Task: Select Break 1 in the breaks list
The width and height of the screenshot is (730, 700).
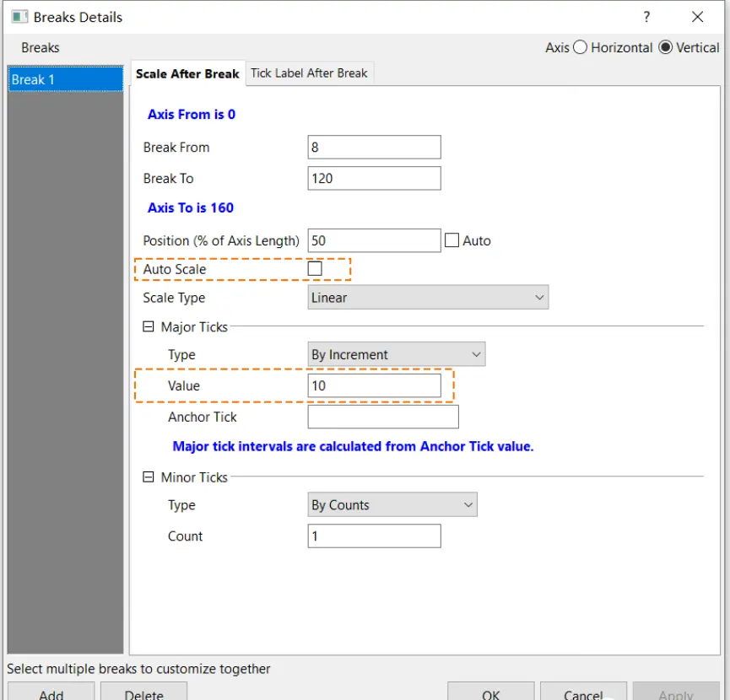Action: pyautogui.click(x=66, y=79)
